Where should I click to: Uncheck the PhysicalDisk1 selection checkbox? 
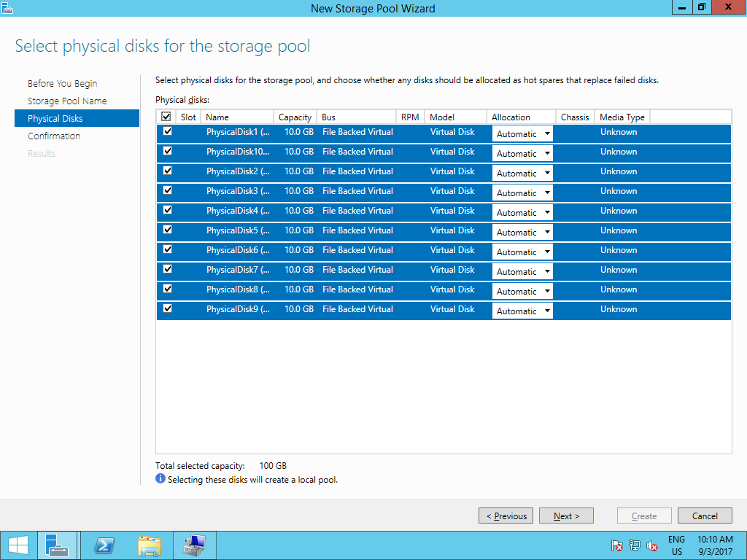pos(166,131)
